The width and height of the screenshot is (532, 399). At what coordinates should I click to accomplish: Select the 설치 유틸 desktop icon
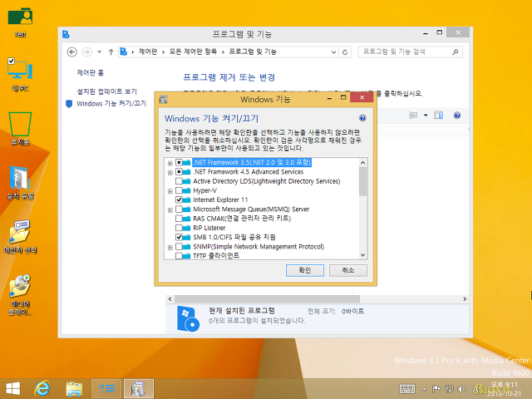(x=20, y=183)
